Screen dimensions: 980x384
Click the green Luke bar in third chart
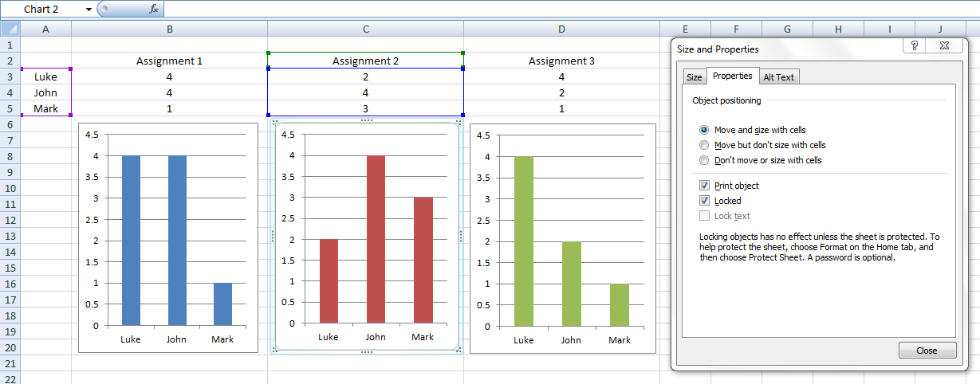[523, 239]
